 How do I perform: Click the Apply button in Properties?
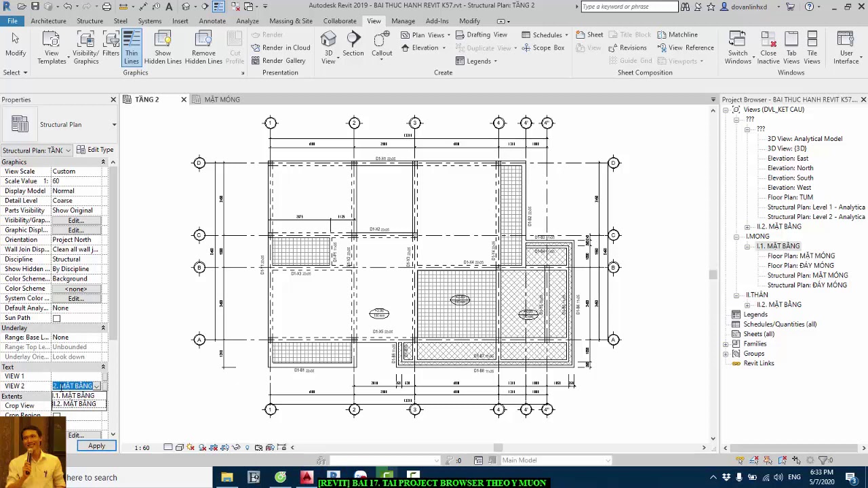pos(96,446)
